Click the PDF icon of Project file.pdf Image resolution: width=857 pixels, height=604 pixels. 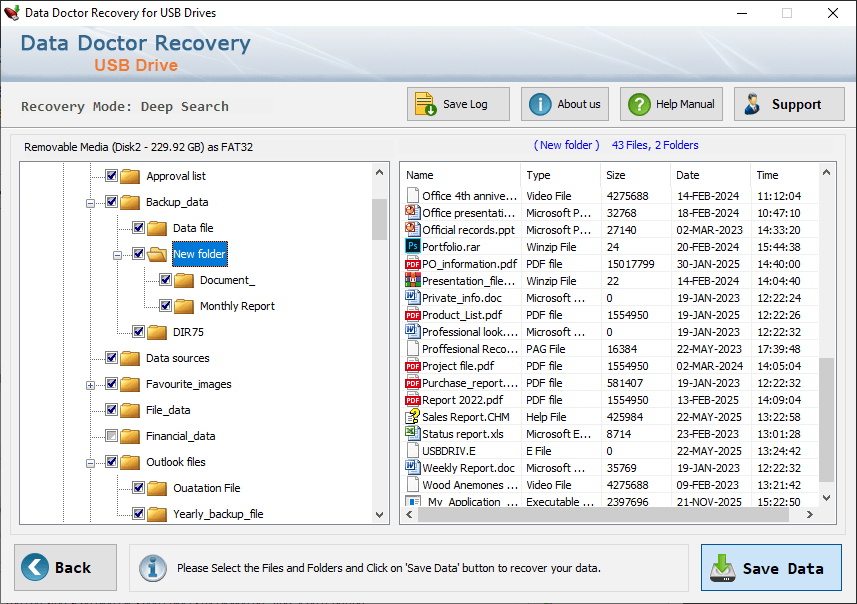[x=413, y=366]
